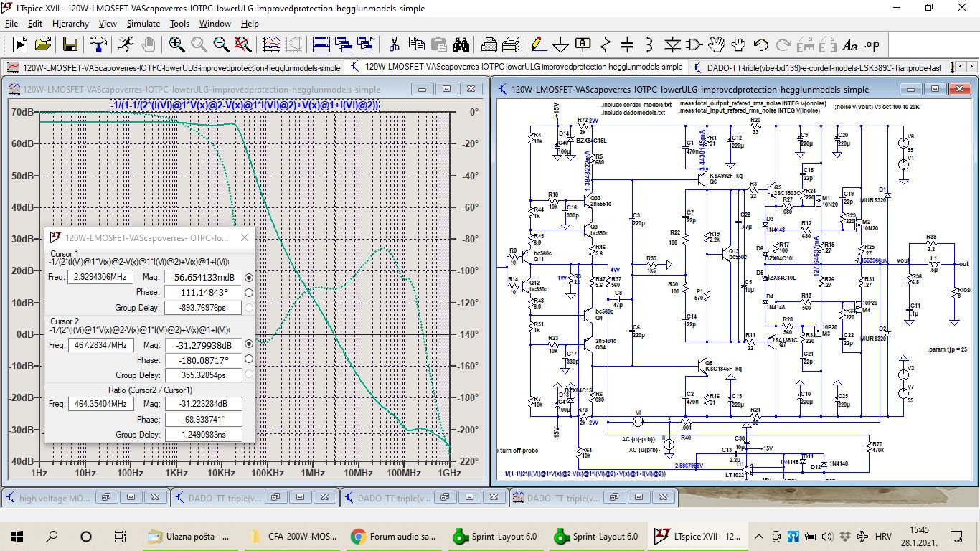Screen dimensions: 980x551
Task: Click Cursor 1 Mag value -56.654133mdB
Action: [203, 278]
